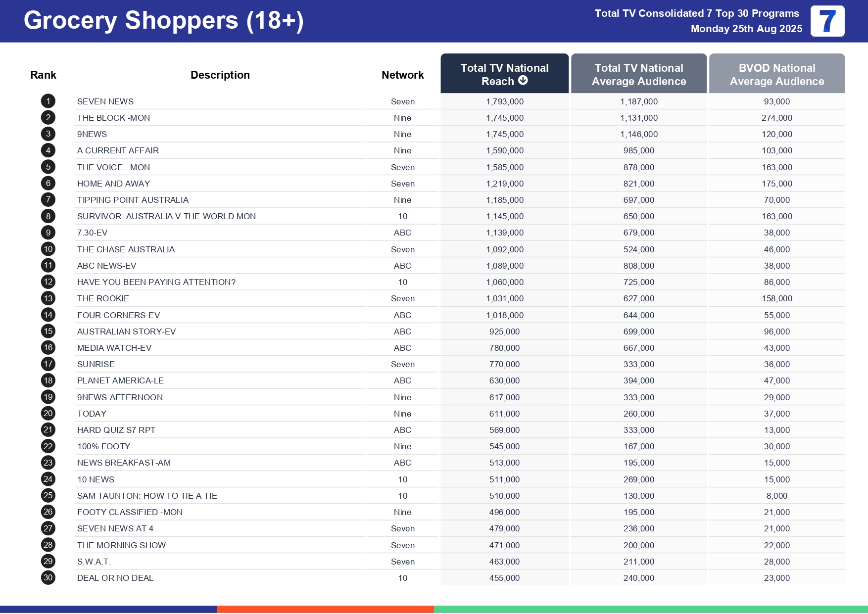
Task: Click the rank 5 circle badge
Action: [x=48, y=167]
